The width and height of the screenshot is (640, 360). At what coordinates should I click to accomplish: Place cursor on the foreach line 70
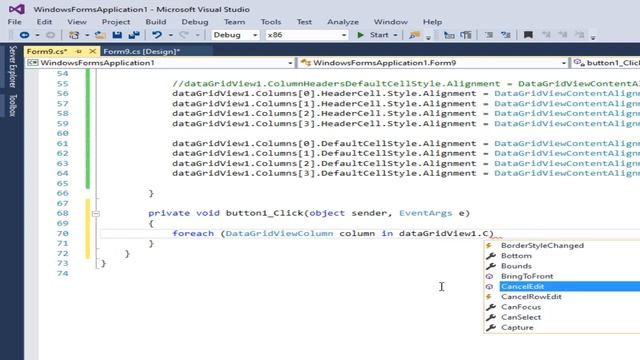pyautogui.click(x=333, y=233)
